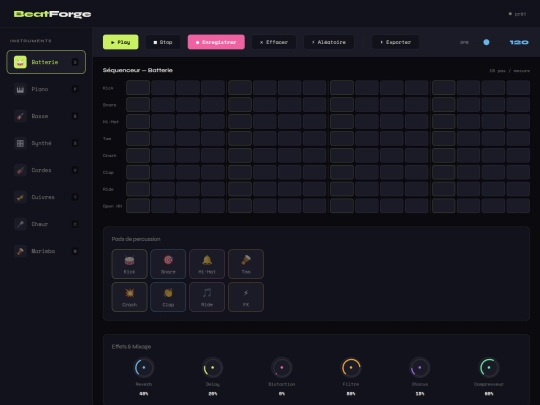This screenshot has height=405, width=540.
Task: Toggle step 13 in the Tom row
Action: click(x=444, y=138)
